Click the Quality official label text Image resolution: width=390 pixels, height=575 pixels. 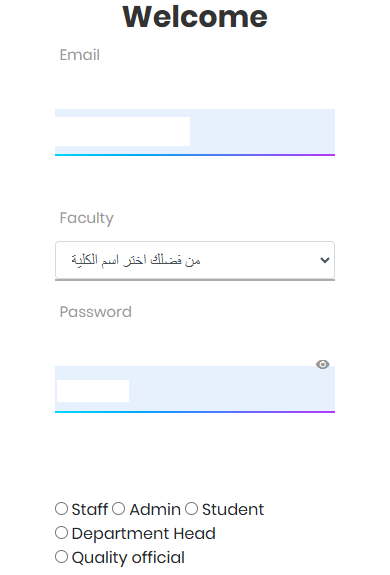[x=128, y=558]
